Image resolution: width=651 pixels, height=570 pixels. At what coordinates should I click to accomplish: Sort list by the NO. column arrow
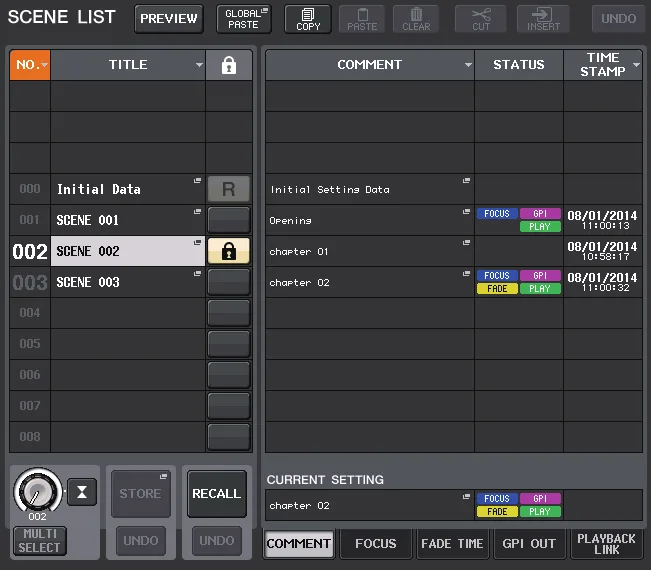click(x=44, y=65)
